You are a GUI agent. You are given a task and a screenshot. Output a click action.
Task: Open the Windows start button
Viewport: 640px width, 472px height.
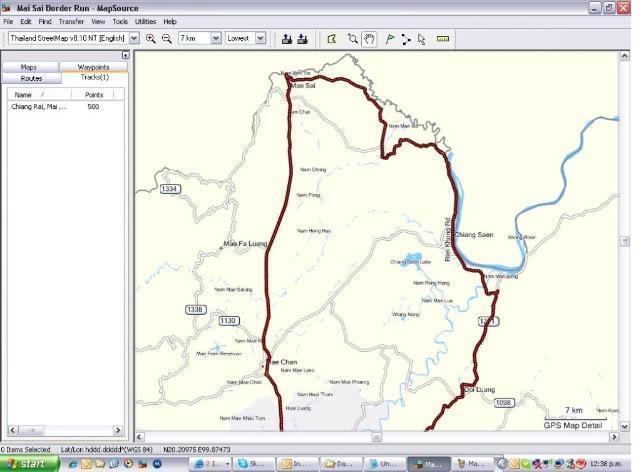tap(29, 464)
